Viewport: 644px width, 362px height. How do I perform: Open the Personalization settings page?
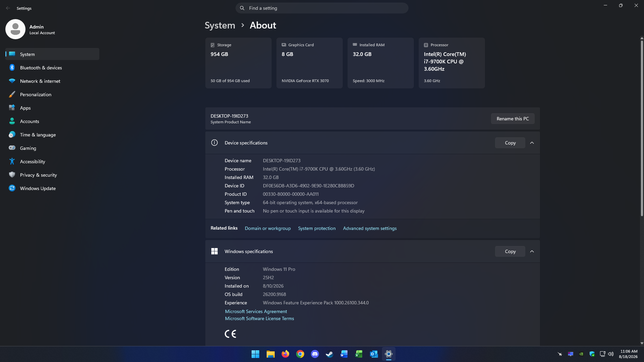pyautogui.click(x=52, y=95)
